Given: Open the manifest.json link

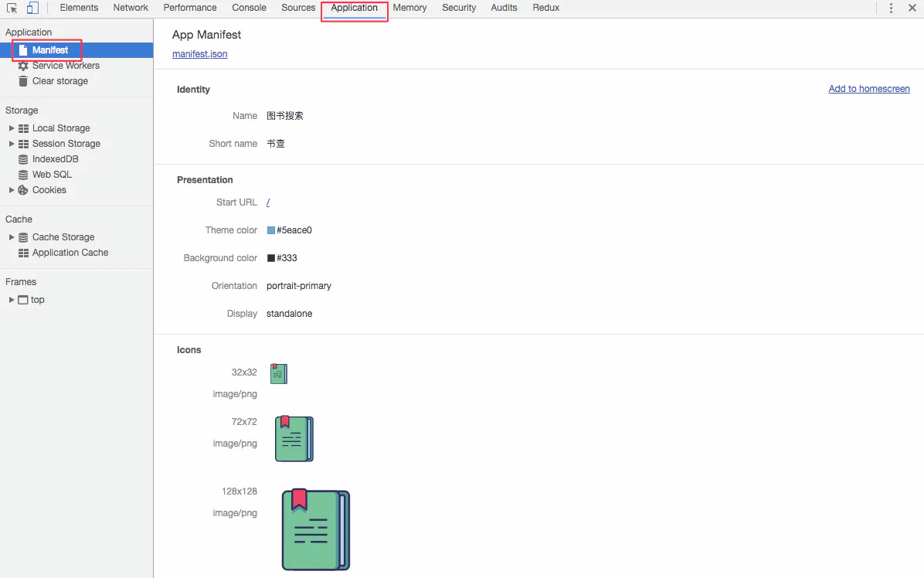Looking at the screenshot, I should point(199,54).
